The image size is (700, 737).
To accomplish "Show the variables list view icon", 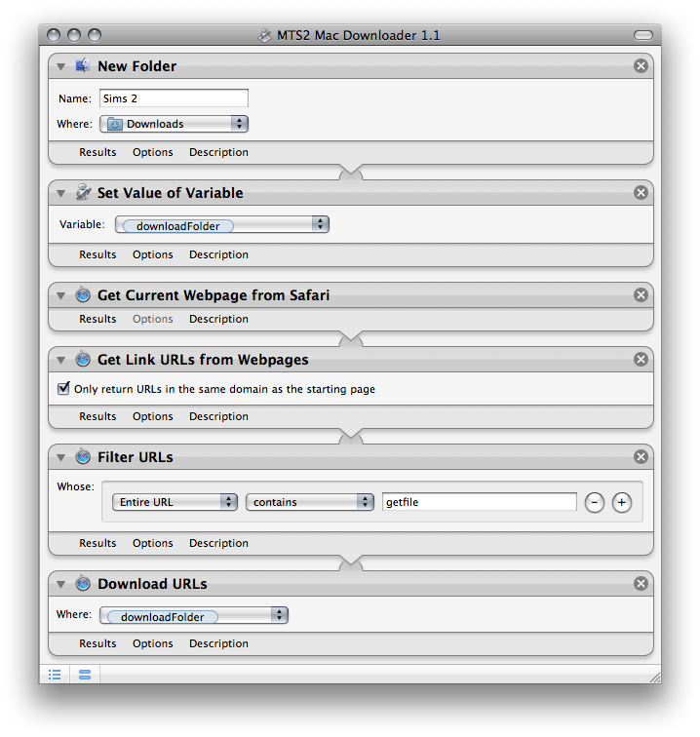I will coord(85,675).
